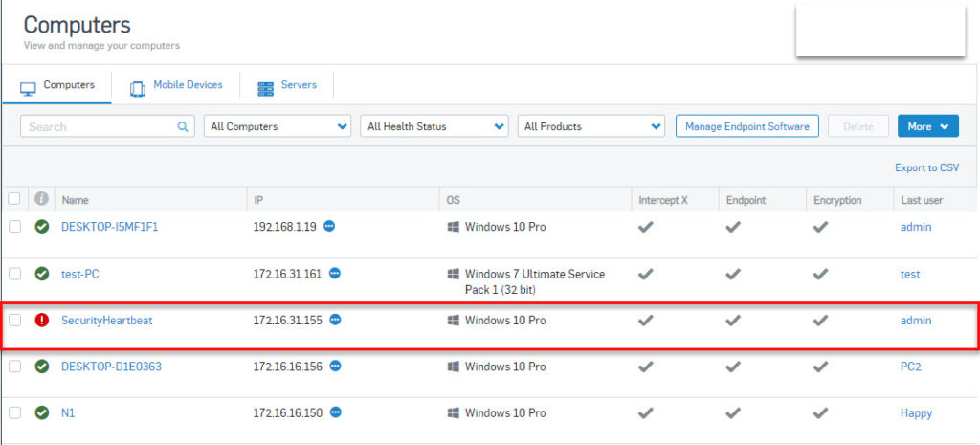Screen dimensions: 980x445
Task: Select the SecurityHeartbeat row checkbox
Action: pos(14,320)
